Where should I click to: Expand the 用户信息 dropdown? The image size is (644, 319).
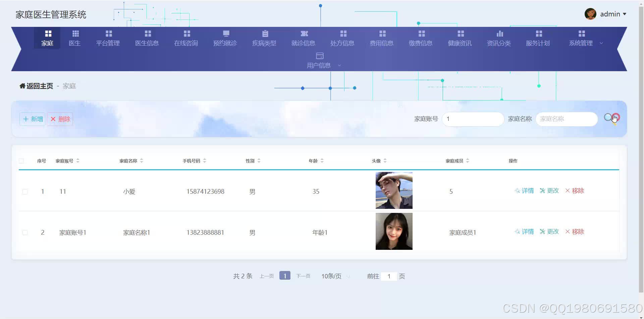tap(339, 65)
